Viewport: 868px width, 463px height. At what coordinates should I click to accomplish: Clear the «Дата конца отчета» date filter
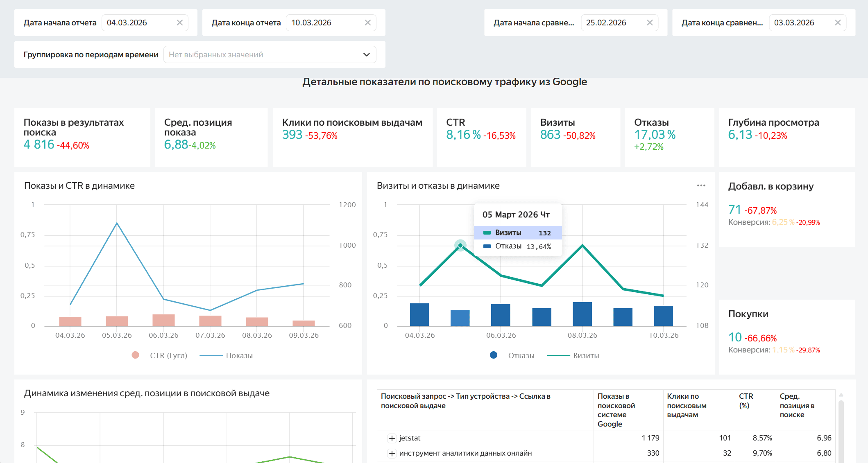coord(367,23)
